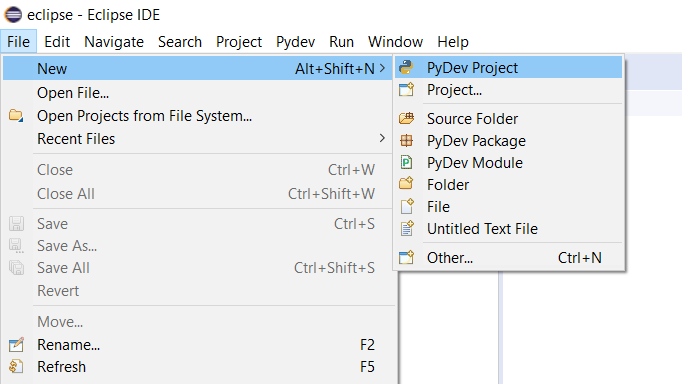Click the Save floppy disk icon
The height and width of the screenshot is (384, 682).
click(x=17, y=224)
